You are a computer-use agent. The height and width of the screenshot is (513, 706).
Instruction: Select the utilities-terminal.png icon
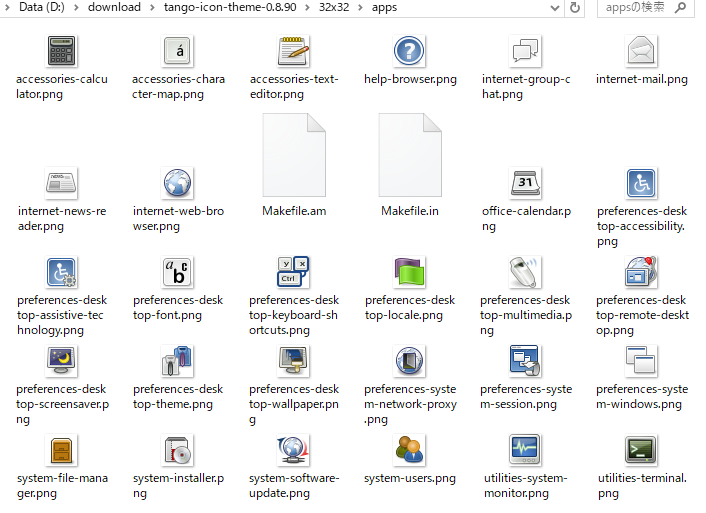point(641,450)
